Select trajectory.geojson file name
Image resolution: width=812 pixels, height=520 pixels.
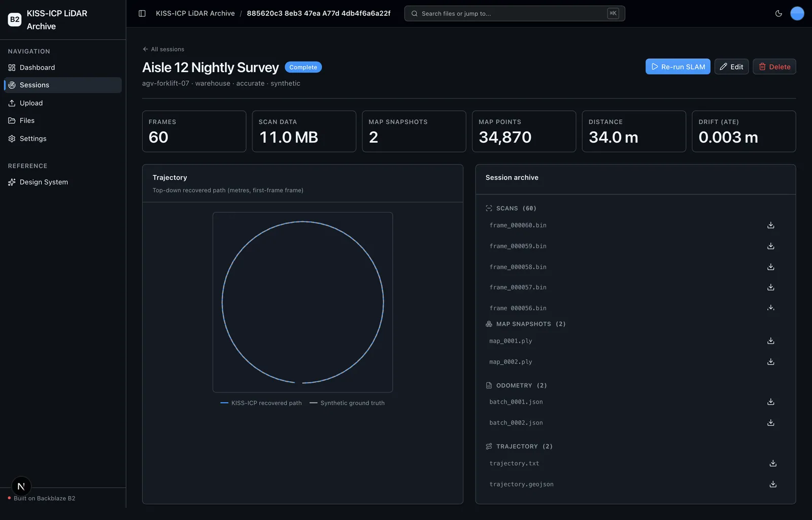point(521,484)
